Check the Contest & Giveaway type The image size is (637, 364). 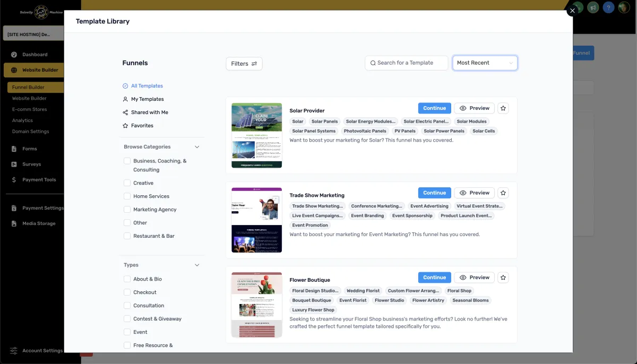coord(127,319)
